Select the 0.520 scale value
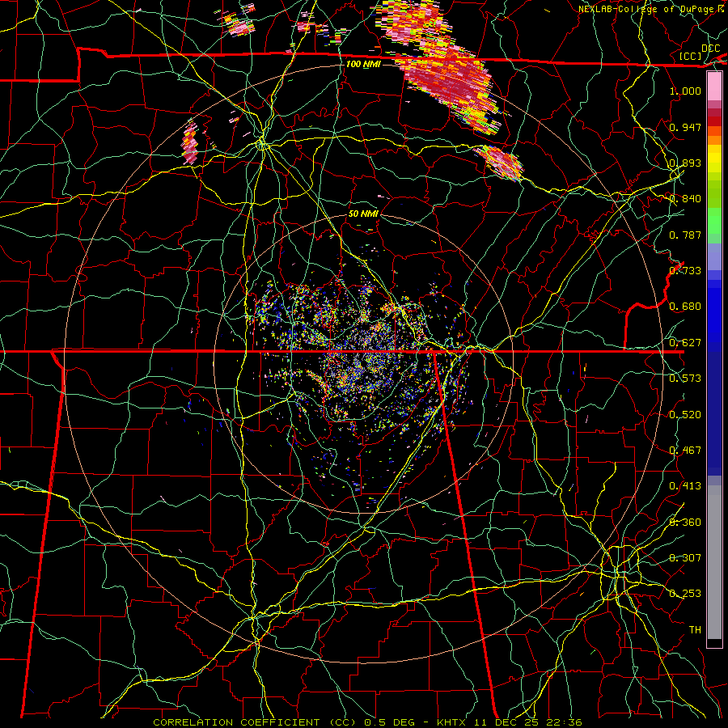 coord(685,414)
